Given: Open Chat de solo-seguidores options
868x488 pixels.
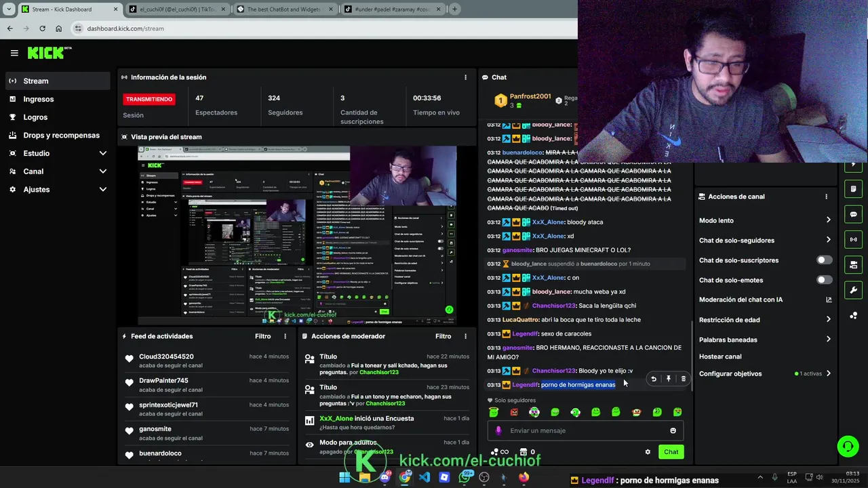Looking at the screenshot, I should [765, 240].
